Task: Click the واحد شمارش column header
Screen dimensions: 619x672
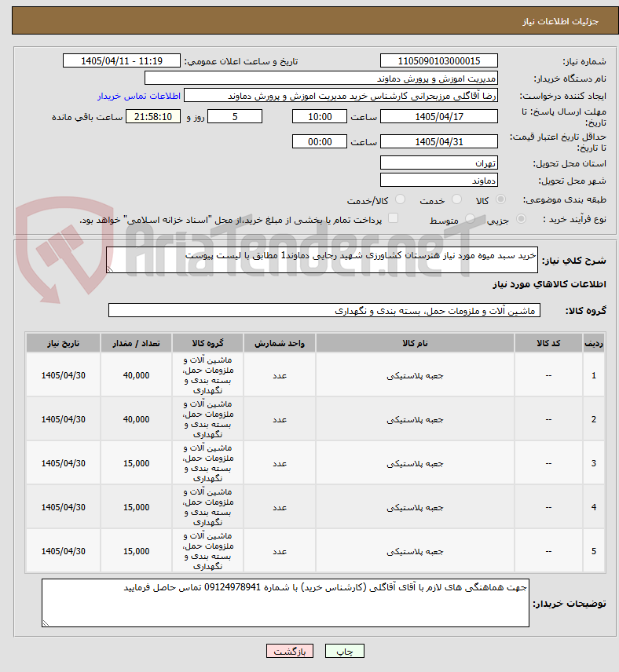Action: point(280,343)
